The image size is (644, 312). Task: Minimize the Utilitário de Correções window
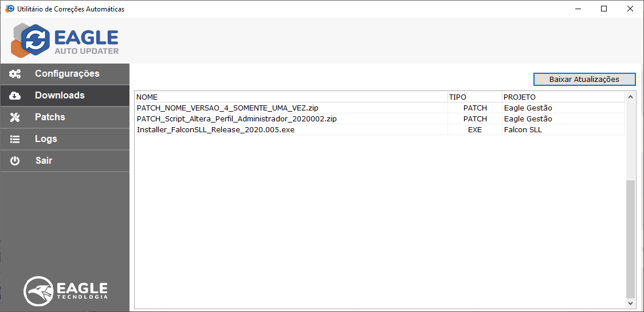(578, 9)
